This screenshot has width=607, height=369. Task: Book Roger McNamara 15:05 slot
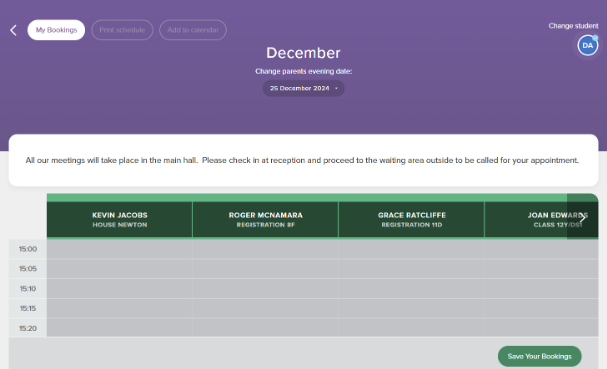[x=266, y=269]
